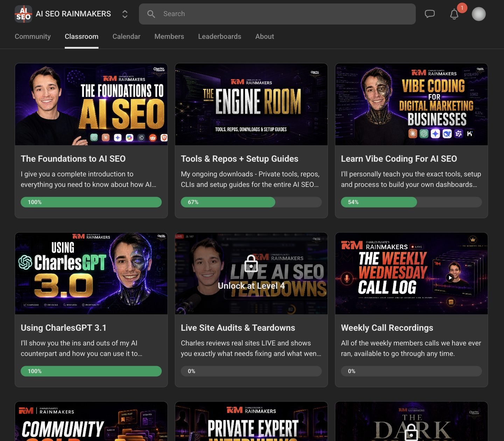
Task: Click the description starting 'I'll show you the ins and outs'
Action: coord(82,348)
